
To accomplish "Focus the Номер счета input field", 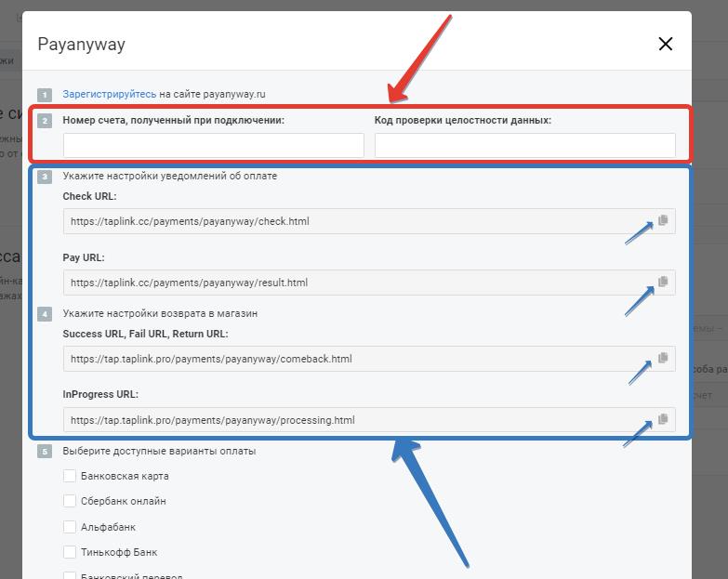I will [214, 146].
